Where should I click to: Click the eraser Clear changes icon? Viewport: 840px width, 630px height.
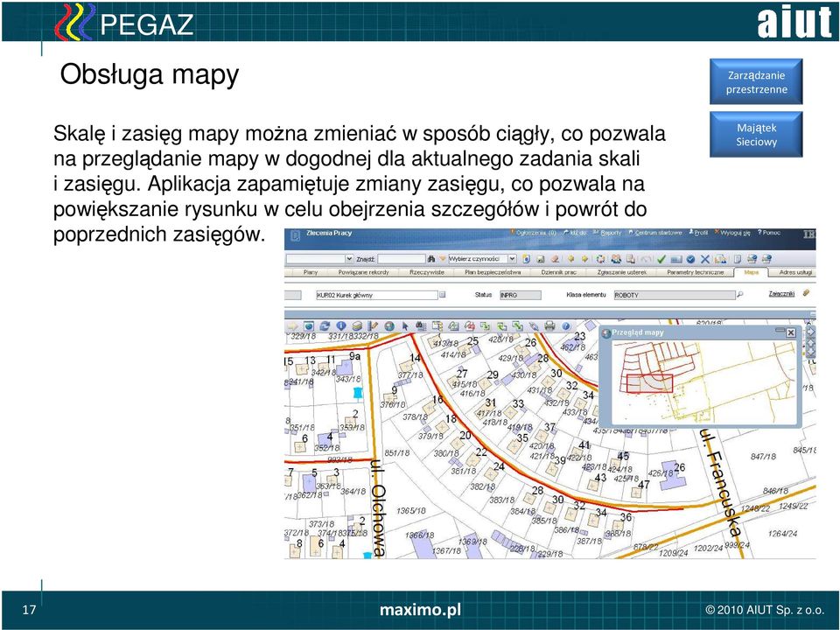point(555,259)
